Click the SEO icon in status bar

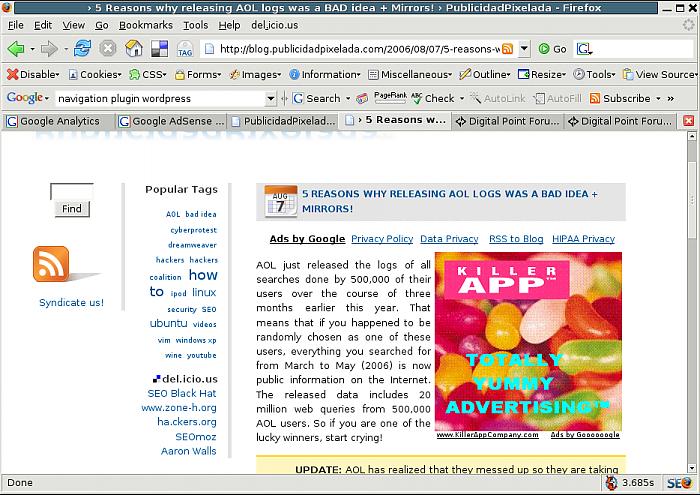pos(679,483)
